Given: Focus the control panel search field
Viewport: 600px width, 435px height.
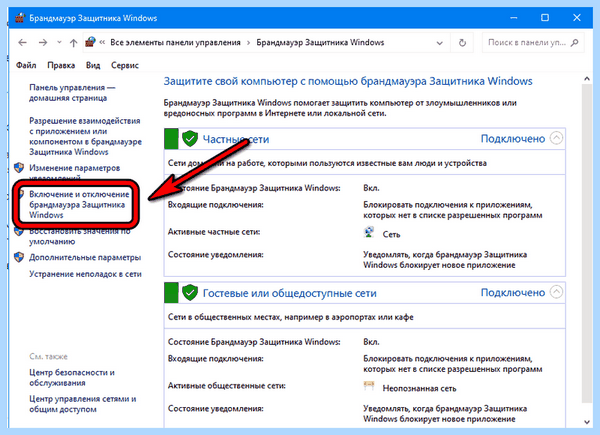Looking at the screenshot, I should 533,42.
